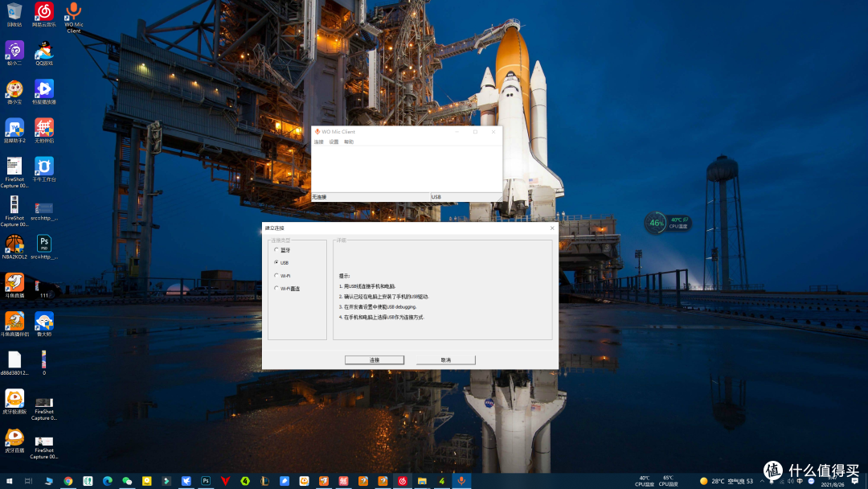868x489 pixels.
Task: Click the 取消 button in the dialog
Action: [x=445, y=360]
